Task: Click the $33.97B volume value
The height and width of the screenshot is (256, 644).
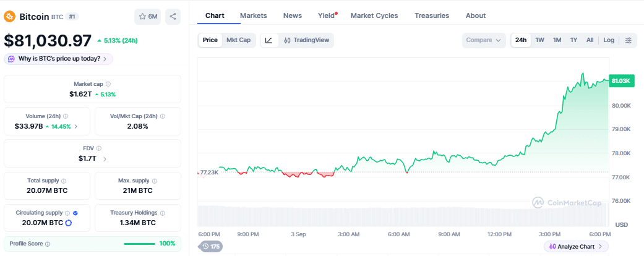Action: point(28,126)
